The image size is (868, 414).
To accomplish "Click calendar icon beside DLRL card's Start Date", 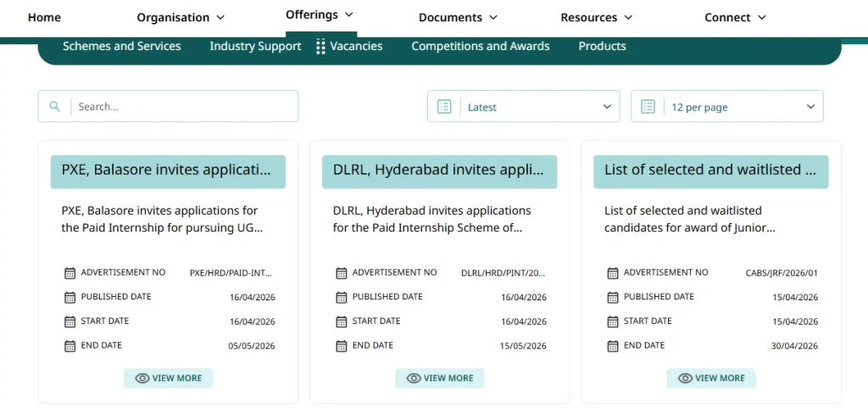I will coord(341,322).
